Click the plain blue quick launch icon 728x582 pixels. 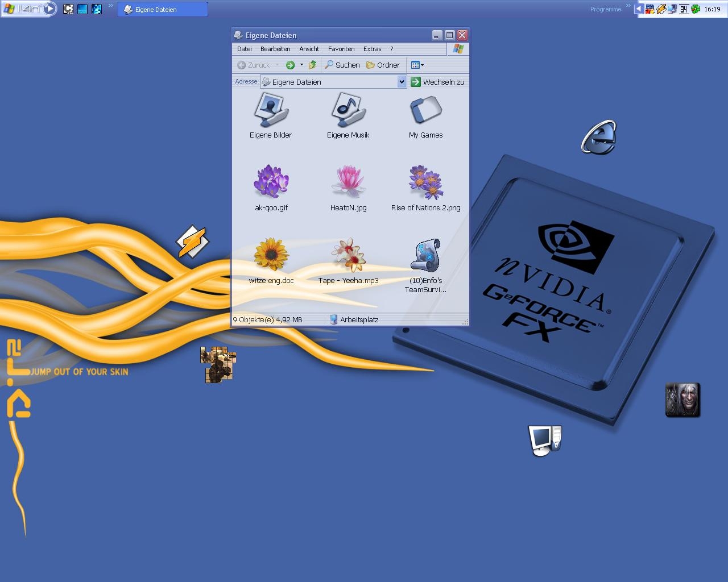tap(82, 9)
